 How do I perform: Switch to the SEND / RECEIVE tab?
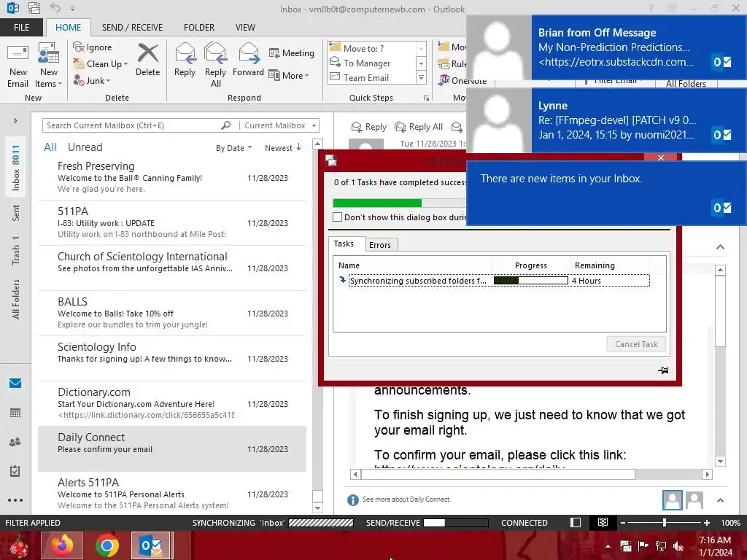coord(132,27)
